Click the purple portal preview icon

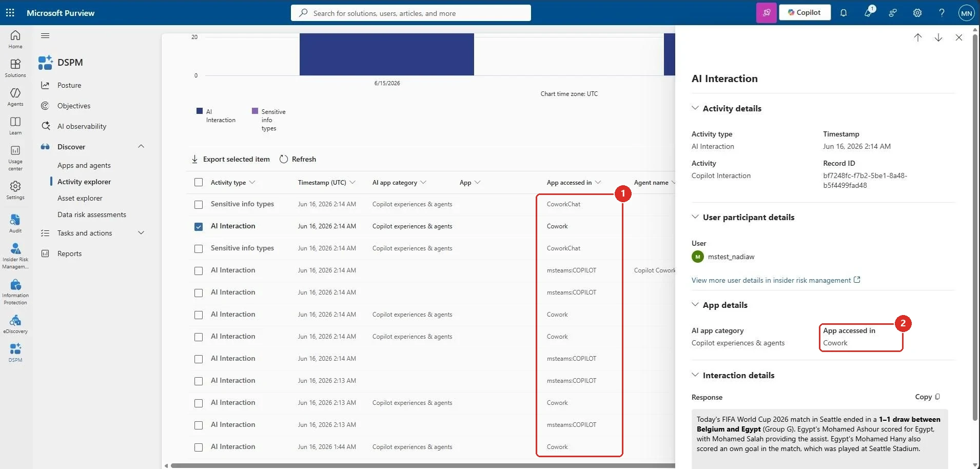767,13
